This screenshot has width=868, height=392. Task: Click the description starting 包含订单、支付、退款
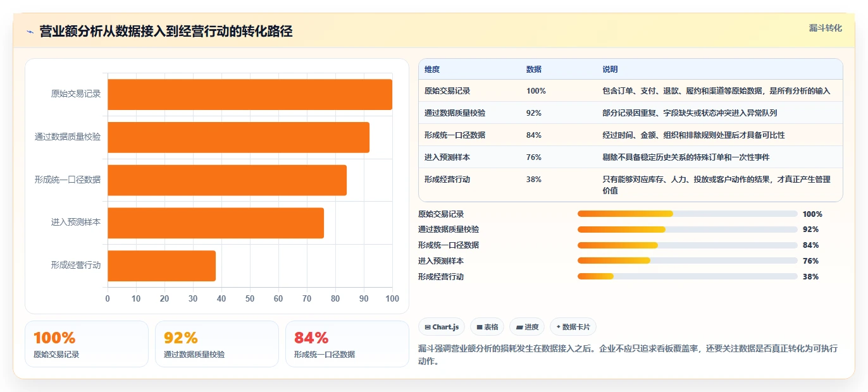pyautogui.click(x=716, y=91)
